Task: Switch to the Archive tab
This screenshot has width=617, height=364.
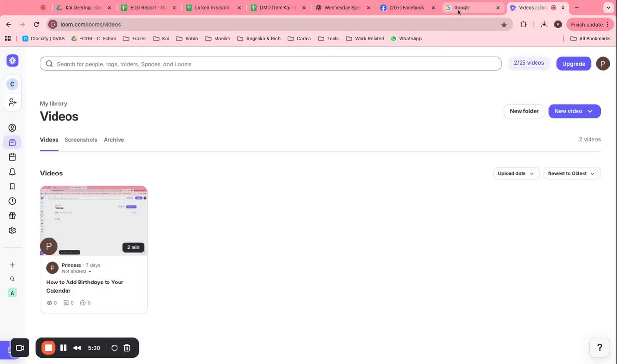Action: [x=114, y=140]
